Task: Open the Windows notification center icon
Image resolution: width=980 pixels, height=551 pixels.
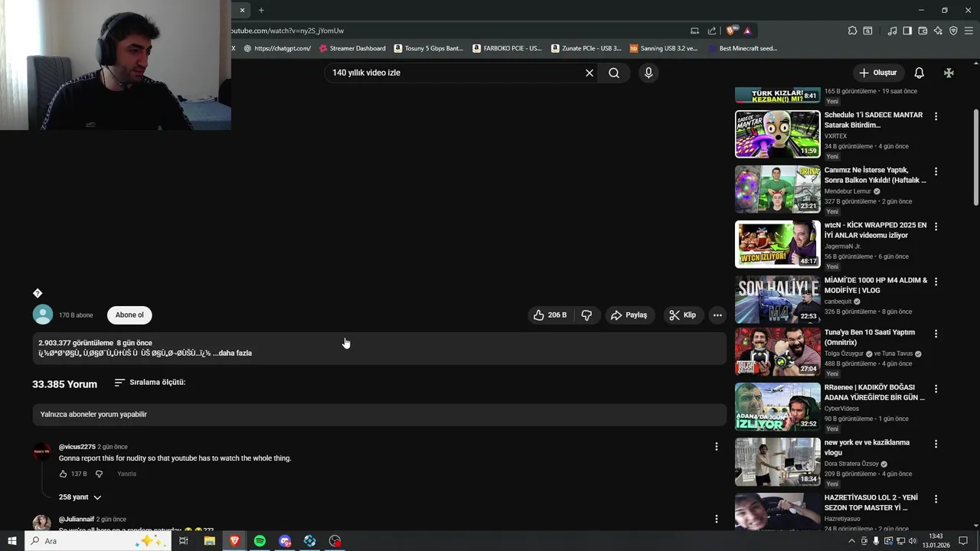Action: pos(963,541)
